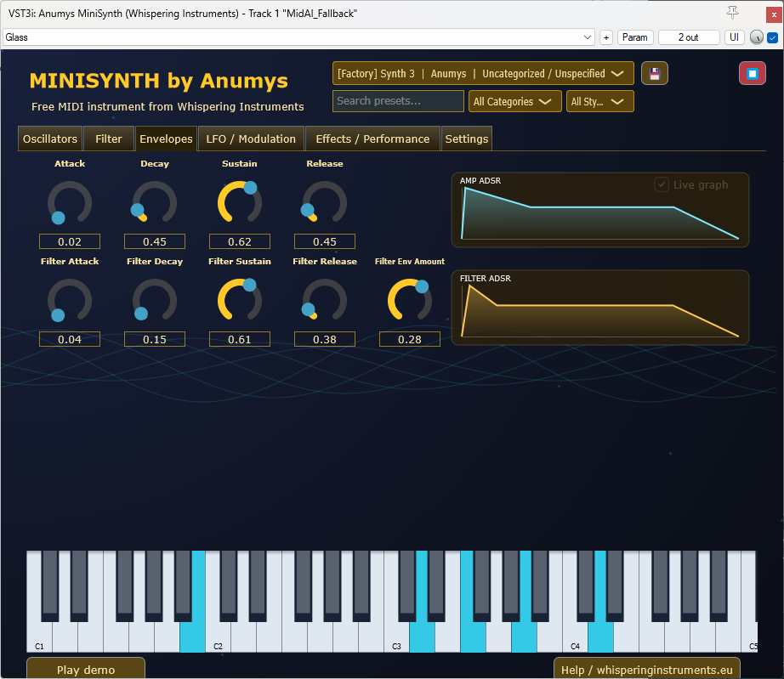Click the Release knob
This screenshot has width=784, height=679.
click(325, 203)
